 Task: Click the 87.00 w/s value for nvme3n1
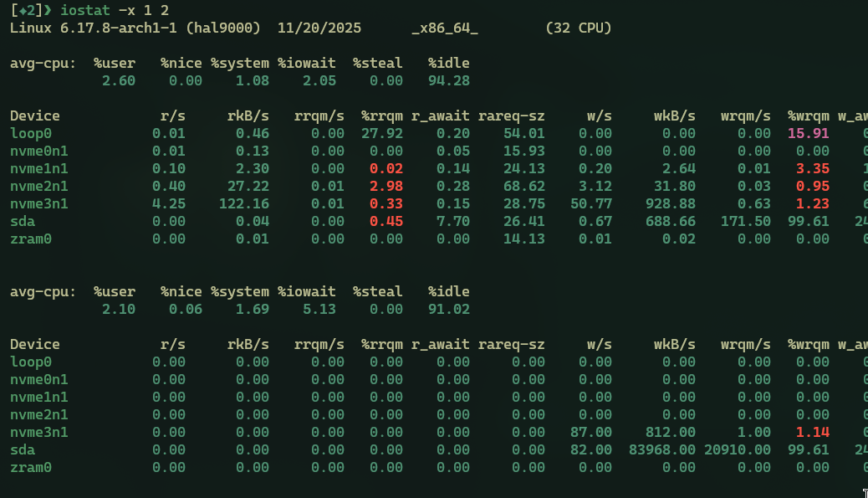coord(595,432)
